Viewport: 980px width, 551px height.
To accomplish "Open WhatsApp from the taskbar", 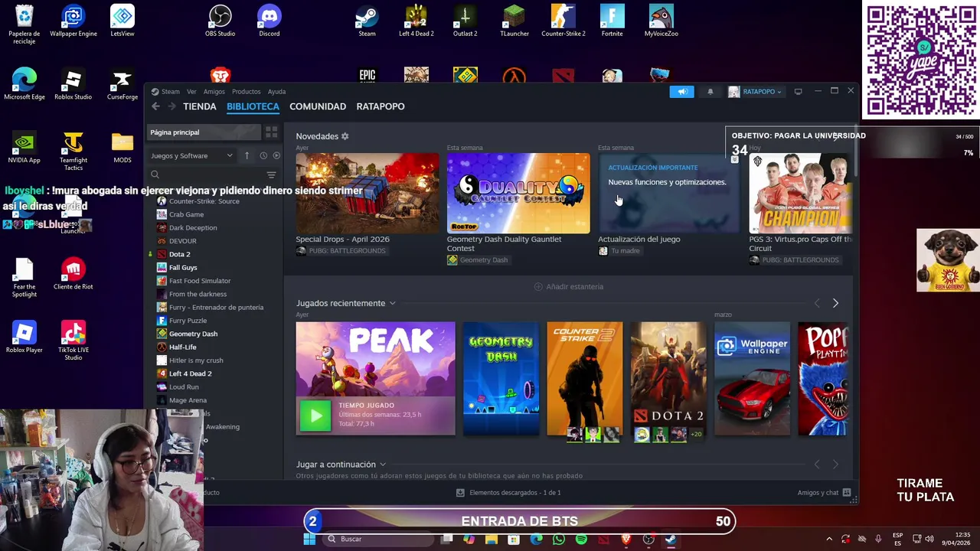I will click(x=559, y=540).
